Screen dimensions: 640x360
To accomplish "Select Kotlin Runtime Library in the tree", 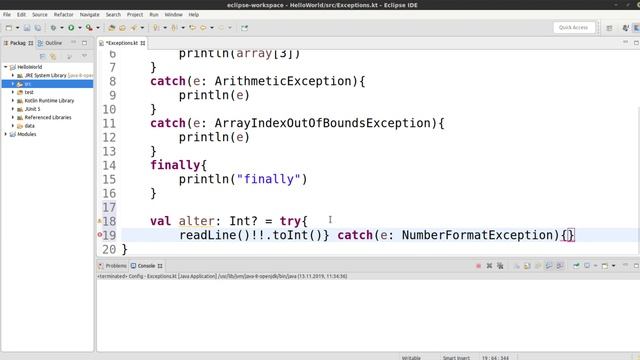I will (x=49, y=100).
